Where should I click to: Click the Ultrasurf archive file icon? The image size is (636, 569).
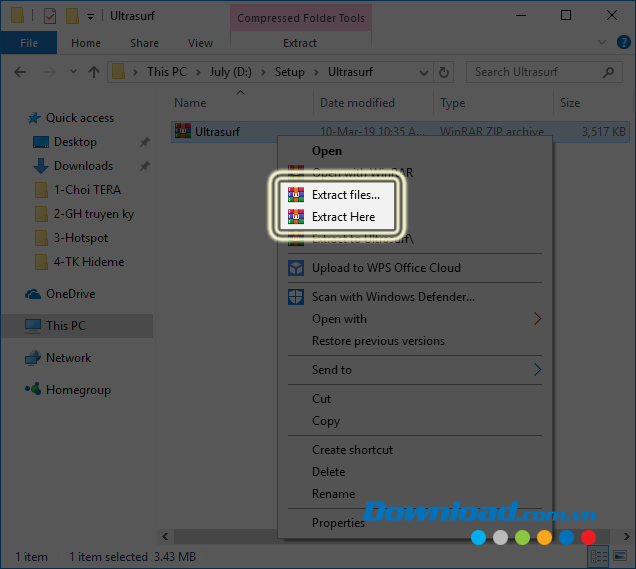183,131
